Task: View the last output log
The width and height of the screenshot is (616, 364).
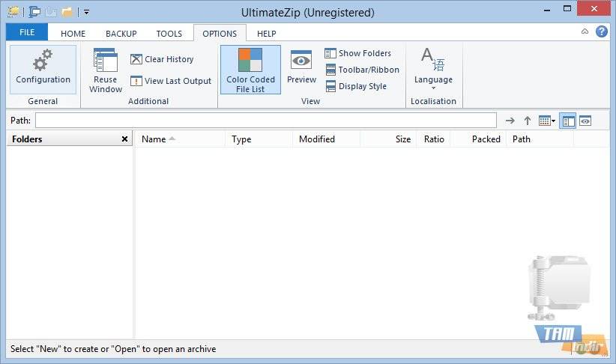Action: click(170, 81)
